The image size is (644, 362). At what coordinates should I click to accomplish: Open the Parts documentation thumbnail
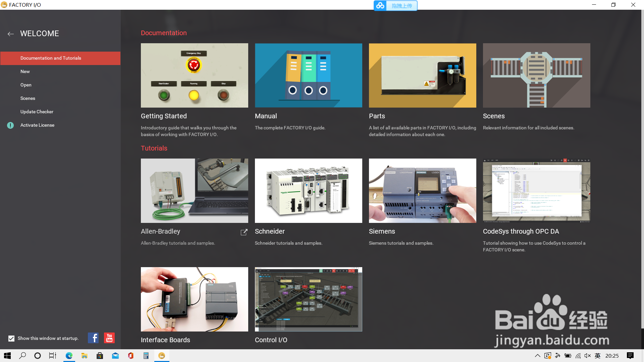coord(423,75)
